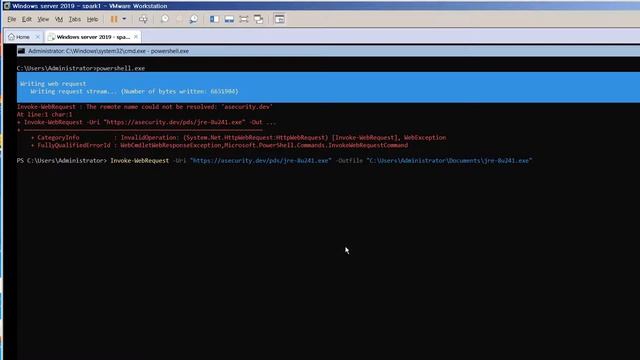Viewport: 640px width, 360px height.
Task: Open the power options dropdown arrow
Action: click(x=124, y=19)
